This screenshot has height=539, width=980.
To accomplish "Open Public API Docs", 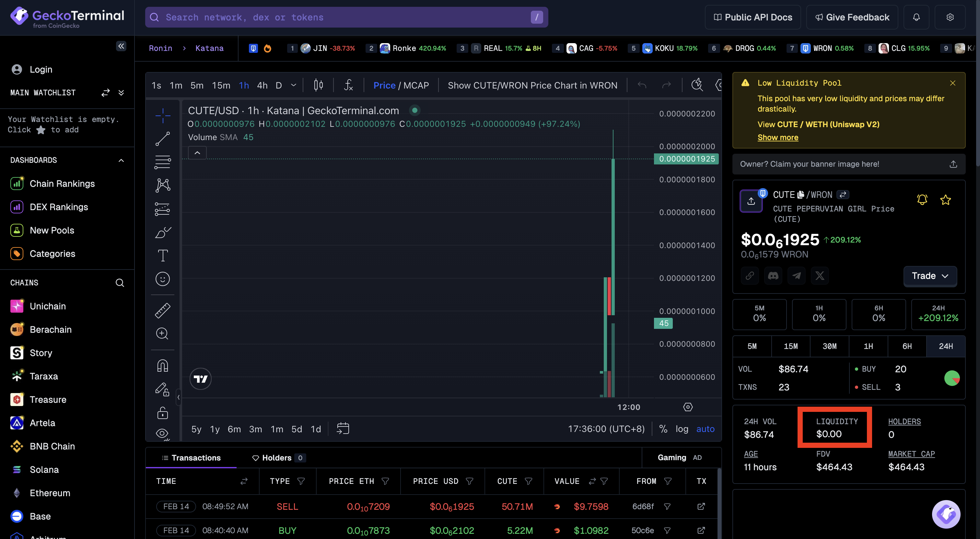I will pos(752,17).
